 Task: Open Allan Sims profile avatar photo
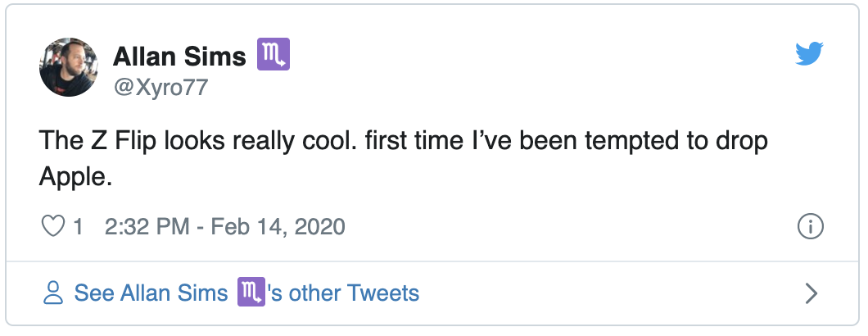coord(69,66)
